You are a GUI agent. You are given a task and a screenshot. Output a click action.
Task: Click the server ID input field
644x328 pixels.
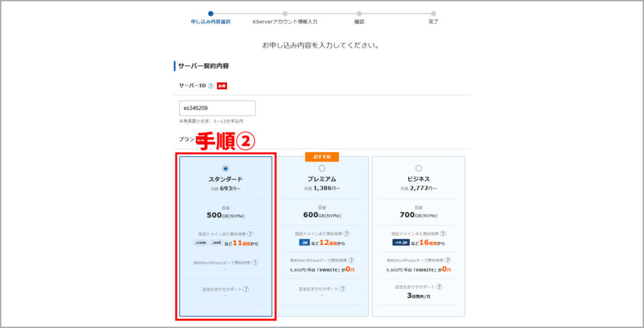217,108
